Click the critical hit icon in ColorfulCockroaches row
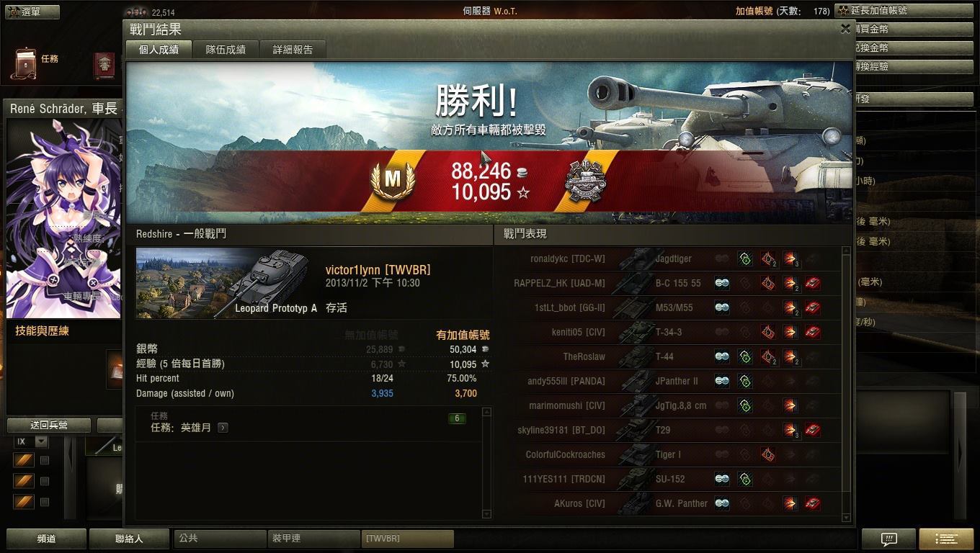980x553 pixels. (767, 454)
